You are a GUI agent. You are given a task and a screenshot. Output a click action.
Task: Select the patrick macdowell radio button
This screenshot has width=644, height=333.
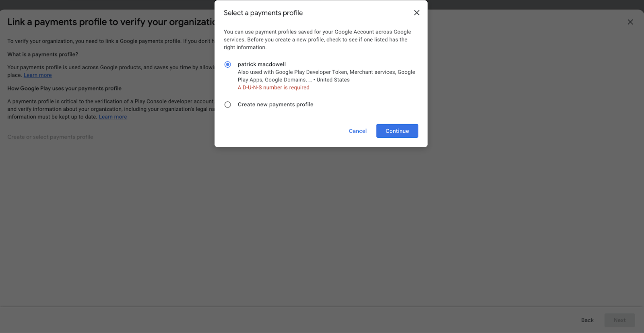pos(228,64)
